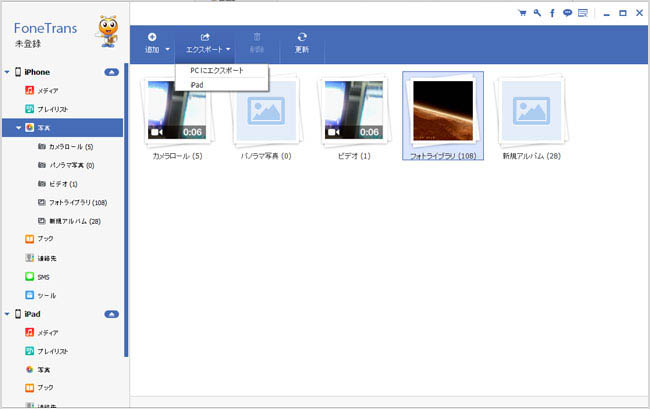Select ブック under the iPhone section
The image size is (650, 409).
(x=45, y=238)
